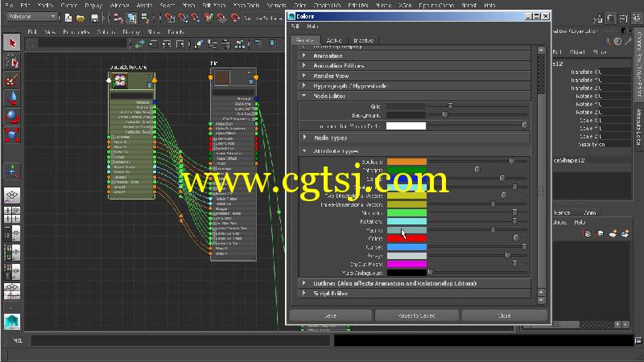644x362 pixels.
Task: Expand the Script Editor colors section
Action: [x=304, y=293]
